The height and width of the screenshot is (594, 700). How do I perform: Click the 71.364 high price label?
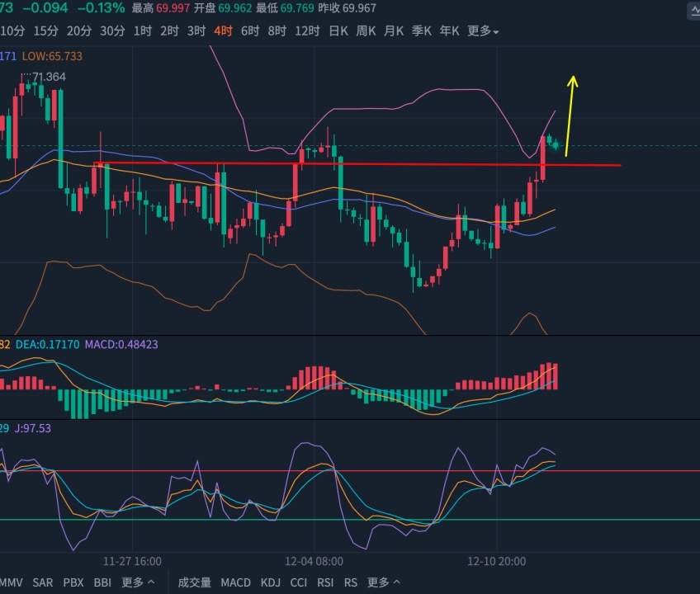[x=49, y=78]
